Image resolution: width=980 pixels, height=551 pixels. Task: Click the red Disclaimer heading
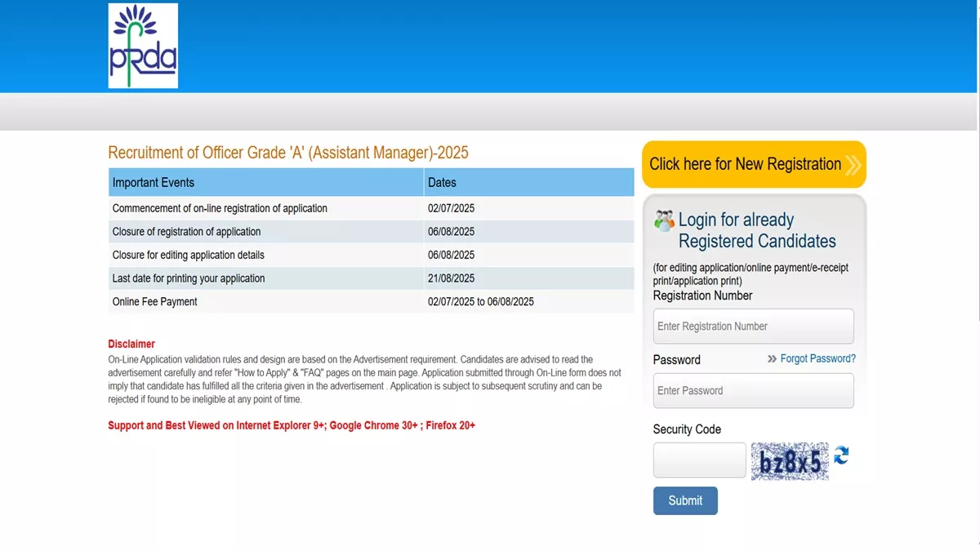131,344
